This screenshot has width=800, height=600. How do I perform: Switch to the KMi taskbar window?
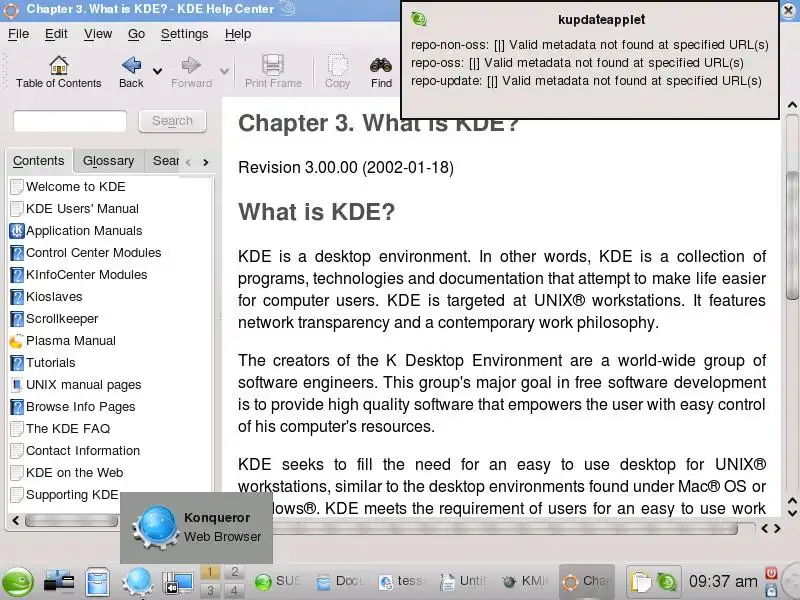(x=524, y=582)
